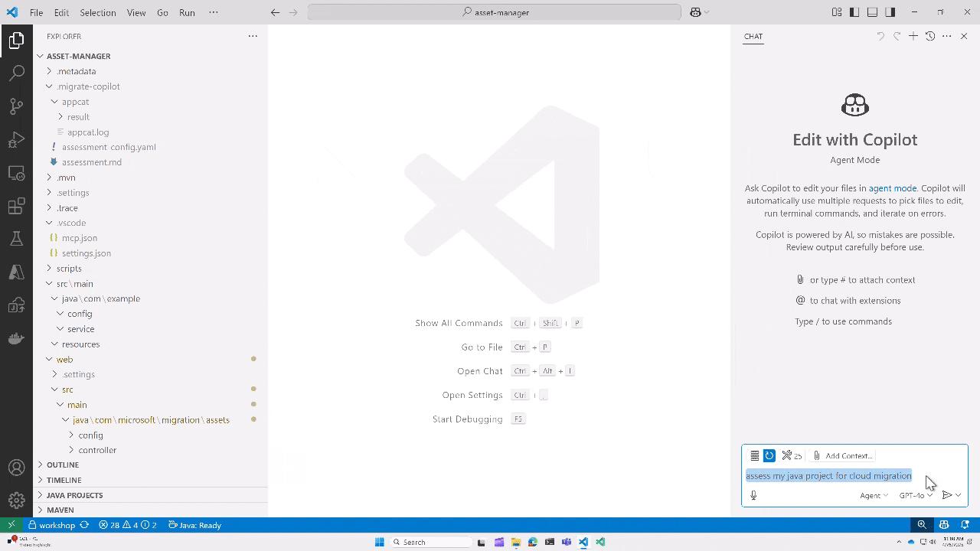This screenshot has width=980, height=551.
Task: Click Customize Layout icon in title bar
Action: tap(837, 12)
